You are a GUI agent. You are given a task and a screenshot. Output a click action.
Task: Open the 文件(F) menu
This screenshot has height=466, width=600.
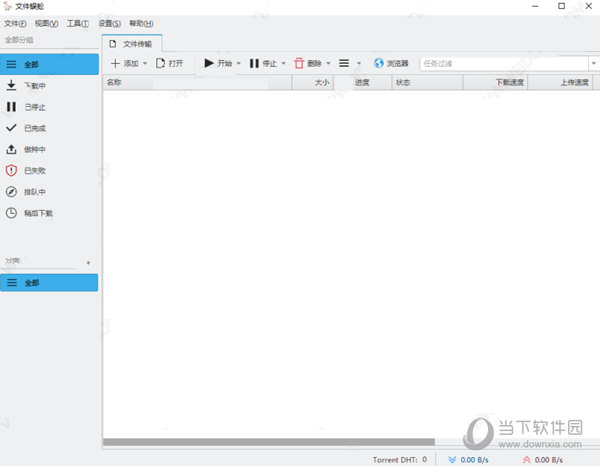tap(16, 23)
